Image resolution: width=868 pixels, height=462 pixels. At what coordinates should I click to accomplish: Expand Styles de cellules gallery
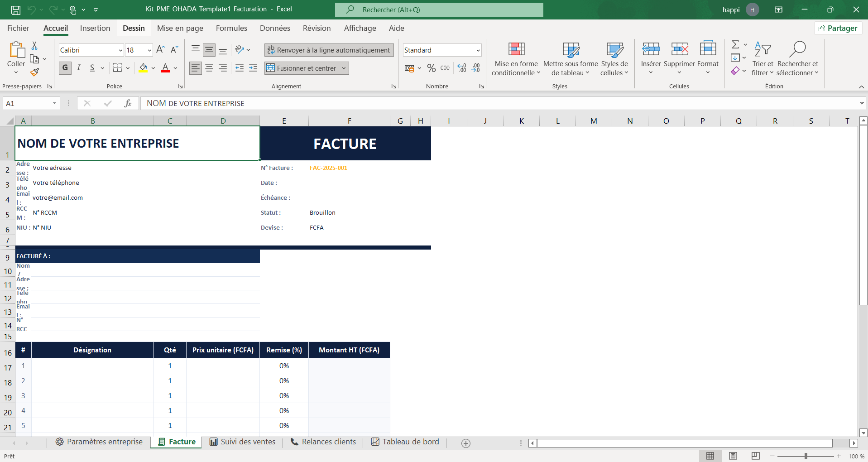614,59
